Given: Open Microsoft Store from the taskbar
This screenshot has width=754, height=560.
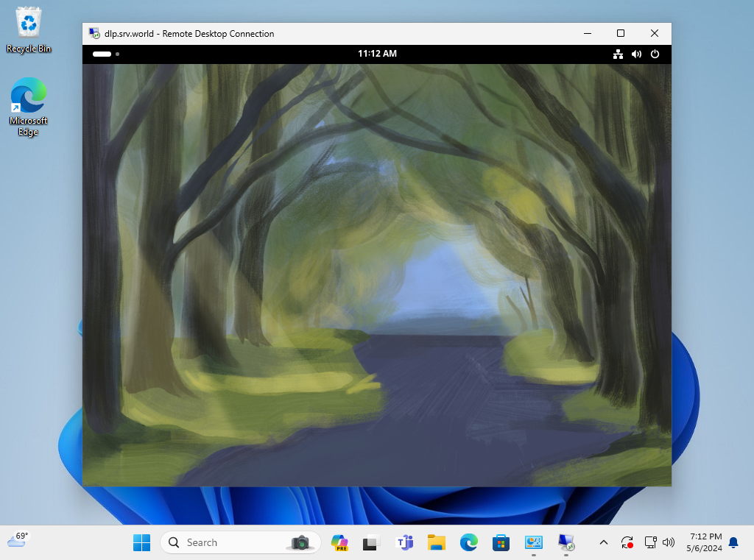Looking at the screenshot, I should [x=501, y=542].
